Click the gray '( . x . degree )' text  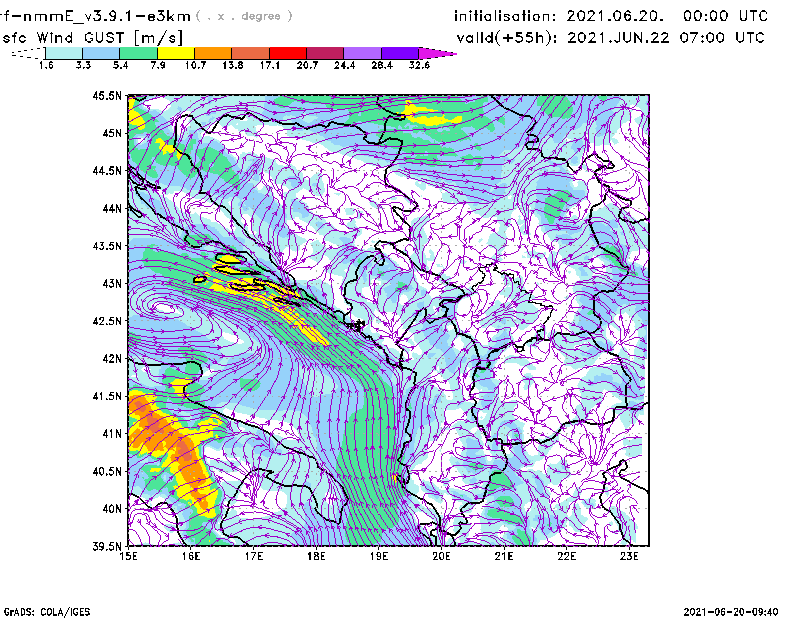point(244,16)
